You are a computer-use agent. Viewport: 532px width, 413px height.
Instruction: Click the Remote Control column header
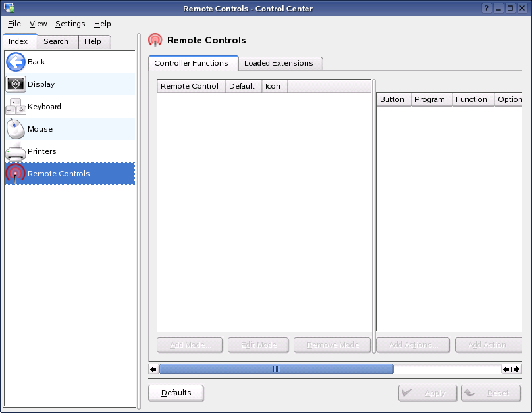pos(192,86)
